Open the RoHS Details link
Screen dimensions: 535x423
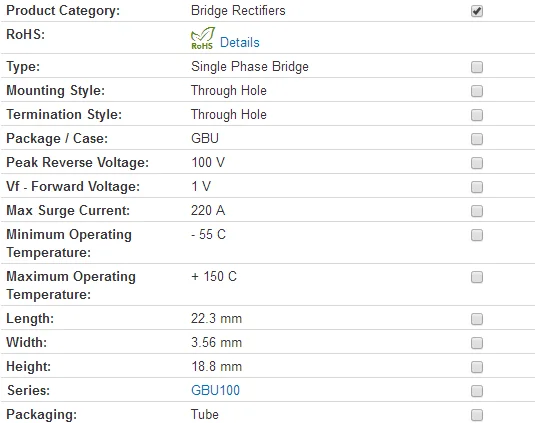[240, 42]
